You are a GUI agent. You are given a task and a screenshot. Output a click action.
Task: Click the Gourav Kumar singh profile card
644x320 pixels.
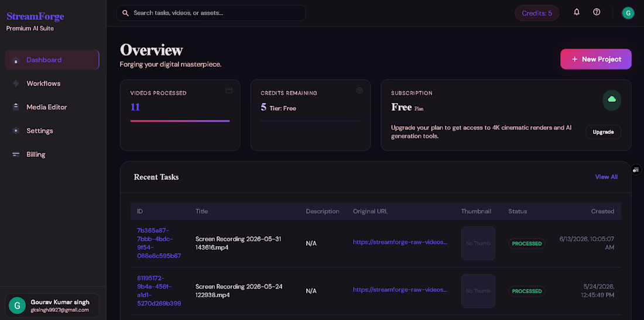(52, 305)
